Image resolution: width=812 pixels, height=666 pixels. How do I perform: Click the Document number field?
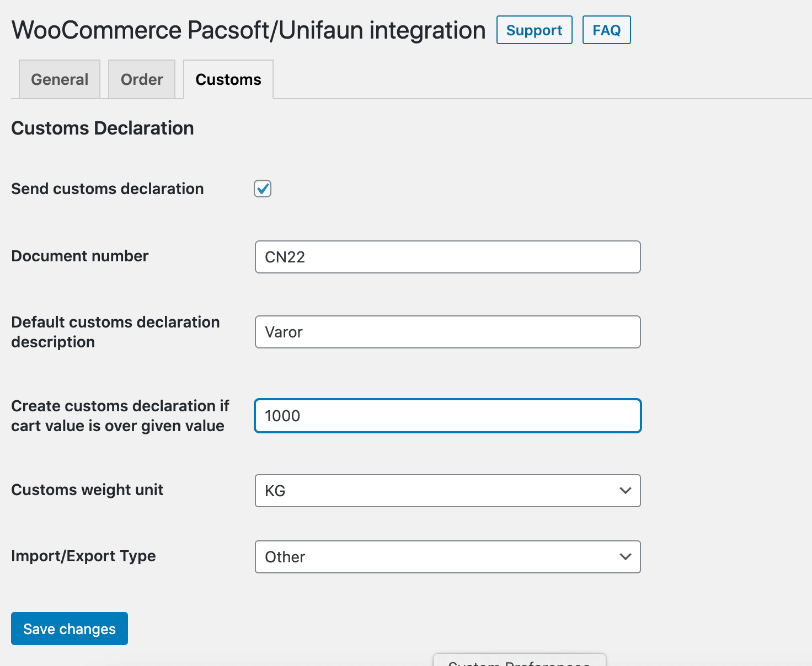pos(447,257)
